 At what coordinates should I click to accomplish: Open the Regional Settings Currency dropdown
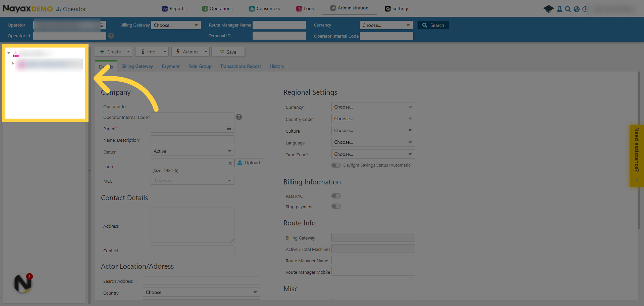(373, 107)
